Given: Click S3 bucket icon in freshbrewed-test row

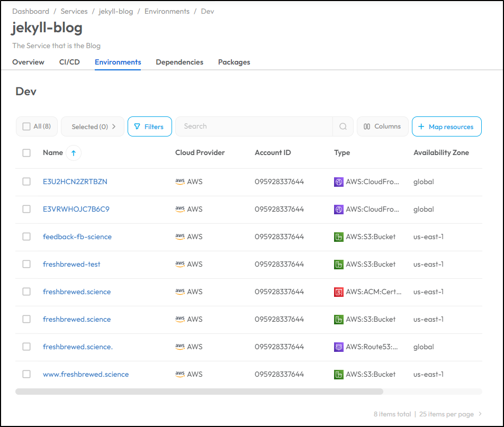Looking at the screenshot, I should coord(338,265).
